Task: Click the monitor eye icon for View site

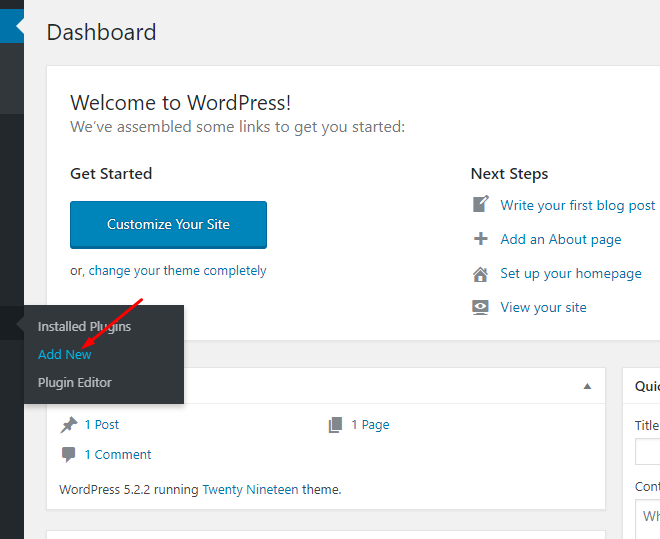Action: (480, 308)
